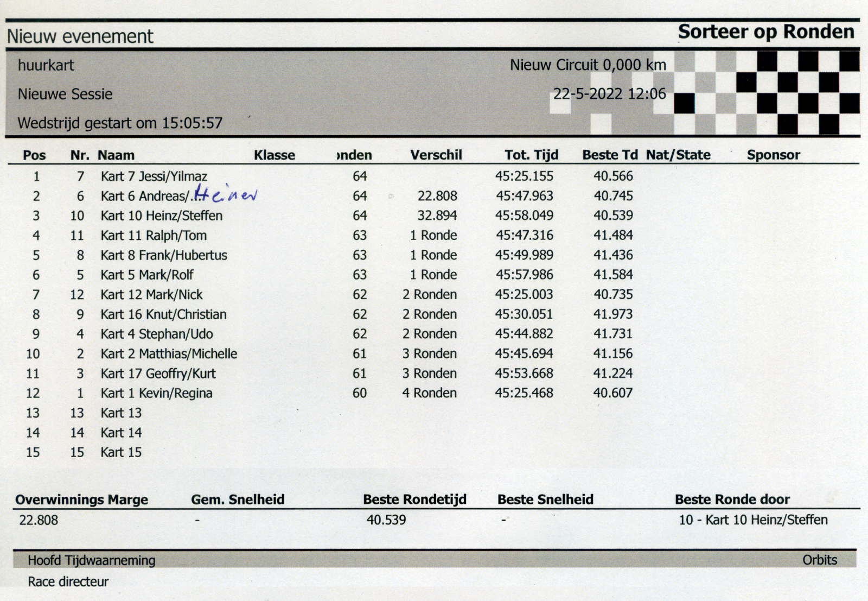Screen dimensions: 868x601
Task: Select 'Kart 1 Kevin/Regina' in position 12
Action: (156, 393)
